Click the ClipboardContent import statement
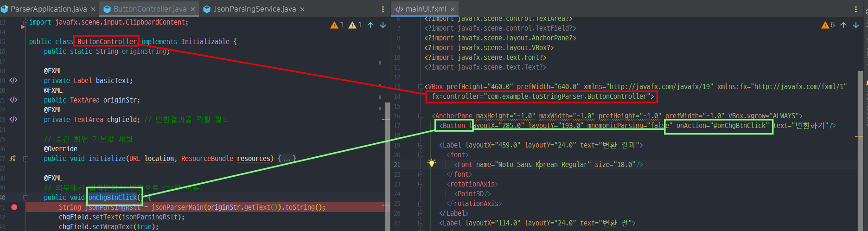 [109, 22]
